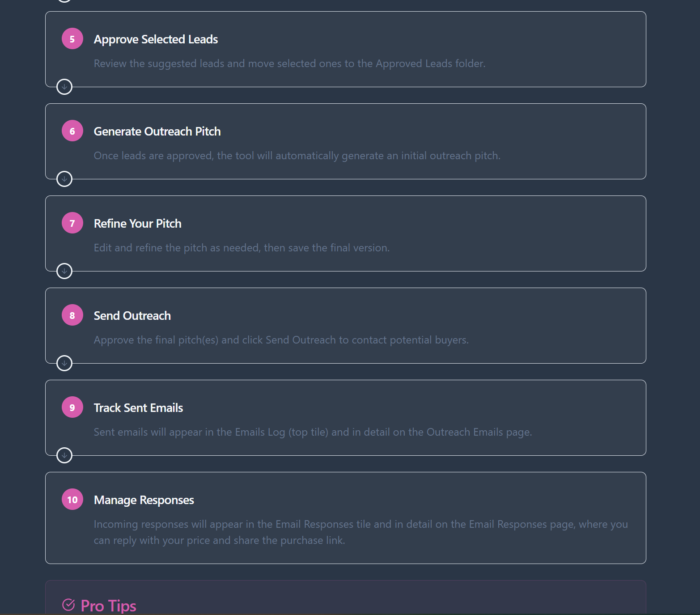Click the step 10 number badge
700x615 pixels.
click(72, 500)
